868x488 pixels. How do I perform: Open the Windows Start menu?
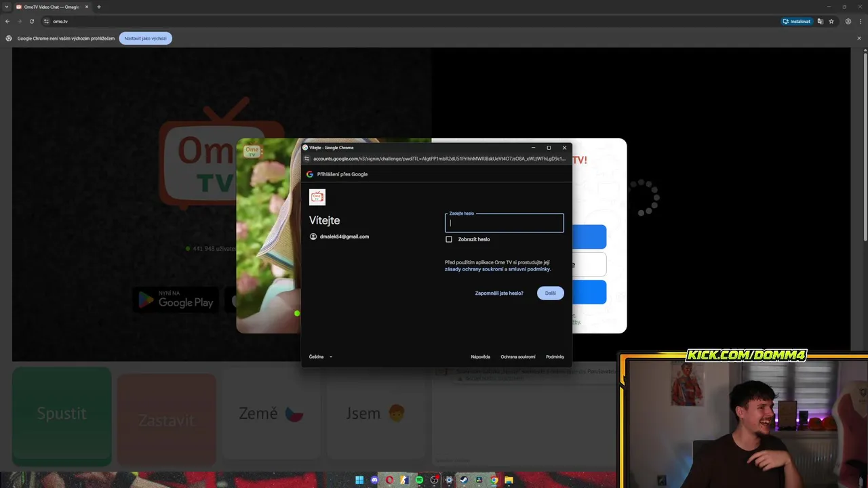coord(359,480)
